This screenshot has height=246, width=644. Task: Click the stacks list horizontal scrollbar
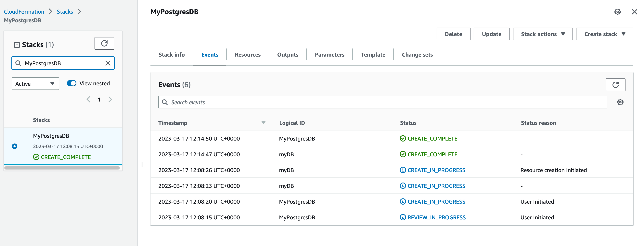(x=62, y=168)
